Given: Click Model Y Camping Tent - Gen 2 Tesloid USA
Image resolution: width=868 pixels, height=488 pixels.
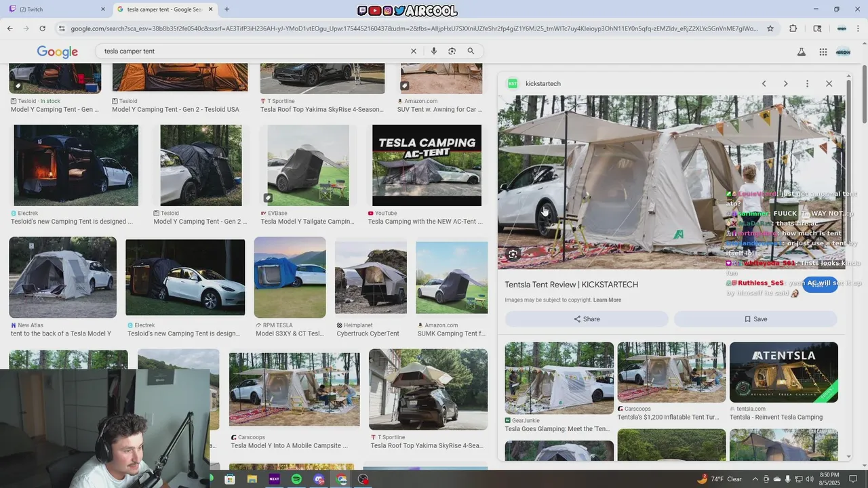Looking at the screenshot, I should click(175, 109).
